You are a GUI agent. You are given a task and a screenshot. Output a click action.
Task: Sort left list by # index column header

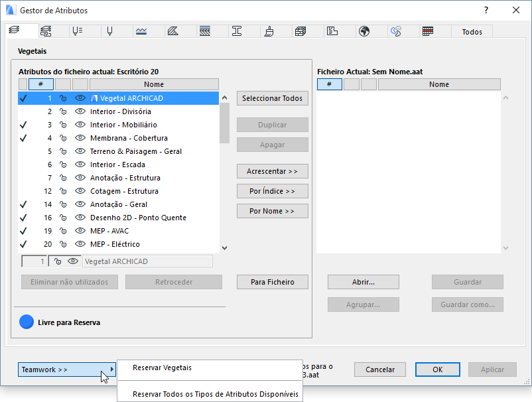[40, 84]
